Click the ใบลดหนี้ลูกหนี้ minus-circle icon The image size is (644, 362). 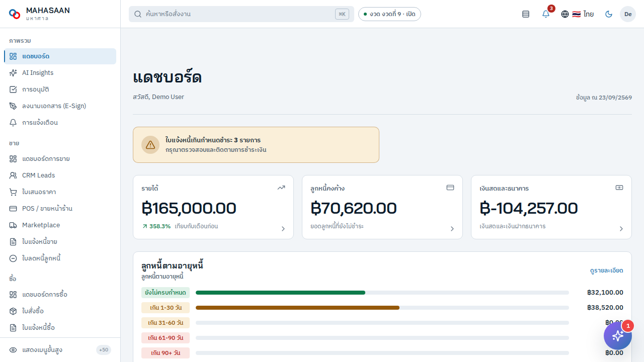click(13, 258)
